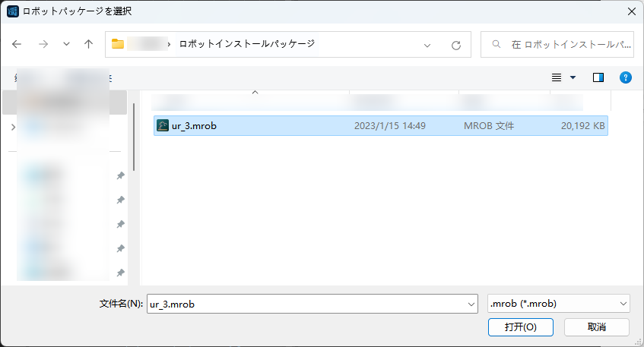Image resolution: width=644 pixels, height=347 pixels.
Task: Change the file view layout
Action: [x=557, y=77]
